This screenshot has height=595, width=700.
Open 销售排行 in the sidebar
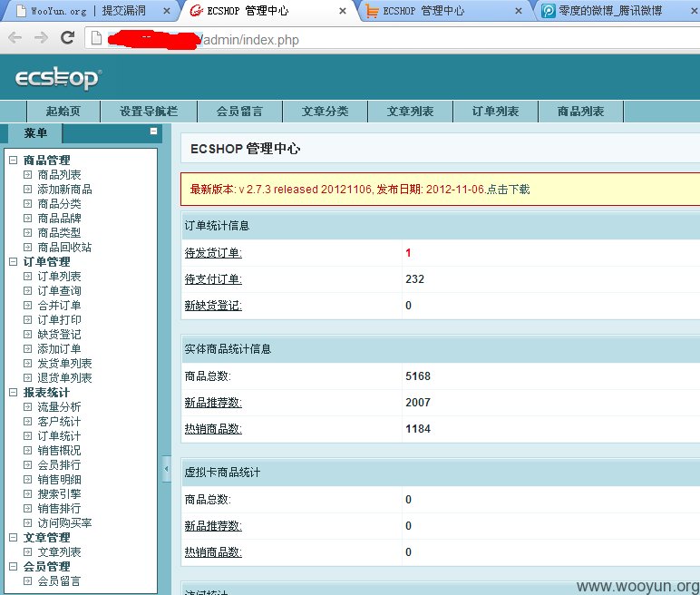59,508
